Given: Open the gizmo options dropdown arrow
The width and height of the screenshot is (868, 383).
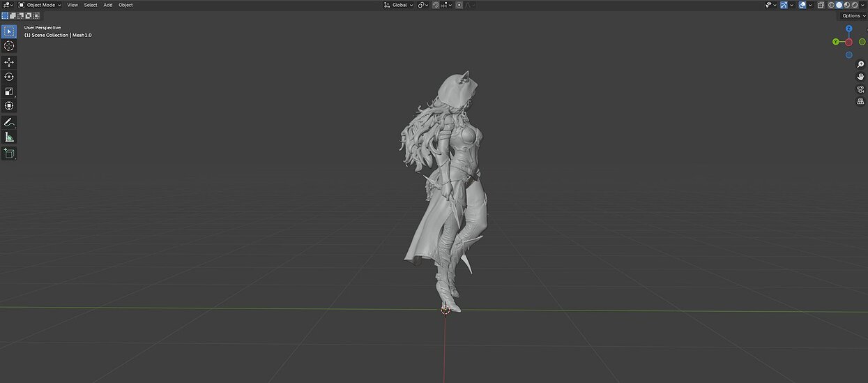Looking at the screenshot, I should (791, 5).
